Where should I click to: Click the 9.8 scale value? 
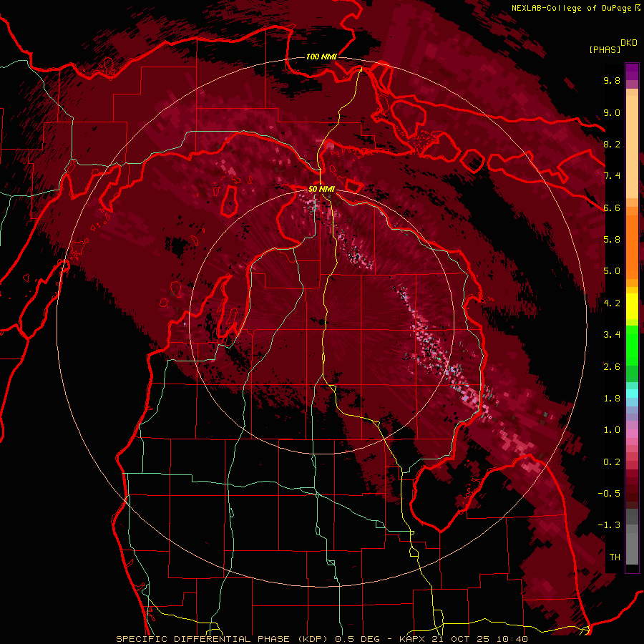click(612, 80)
